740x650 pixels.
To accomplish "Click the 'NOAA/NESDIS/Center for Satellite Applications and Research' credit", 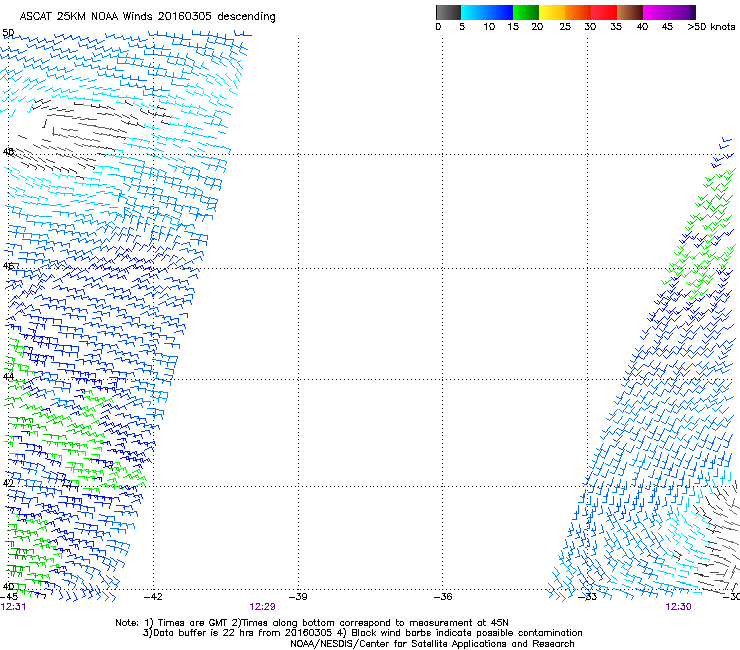I will [432, 644].
